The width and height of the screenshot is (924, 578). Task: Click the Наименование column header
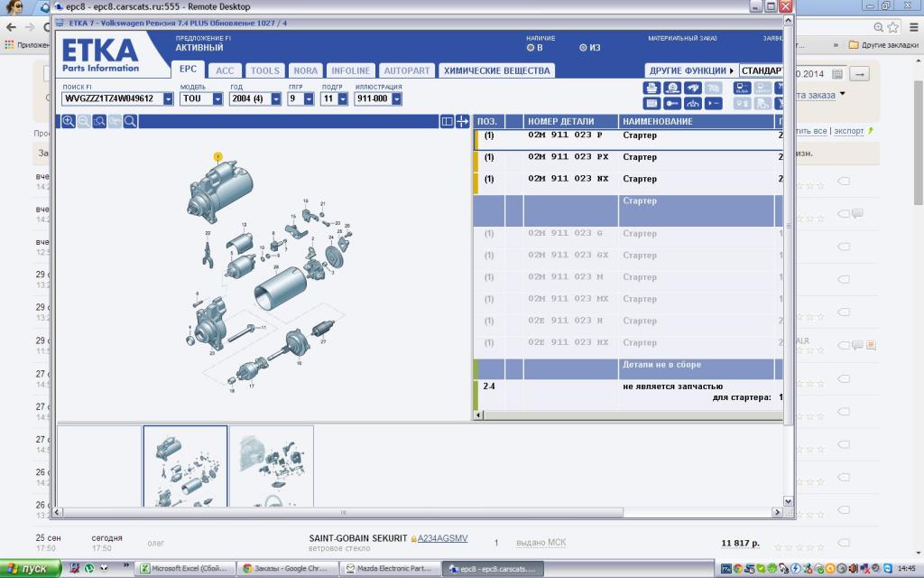point(696,122)
